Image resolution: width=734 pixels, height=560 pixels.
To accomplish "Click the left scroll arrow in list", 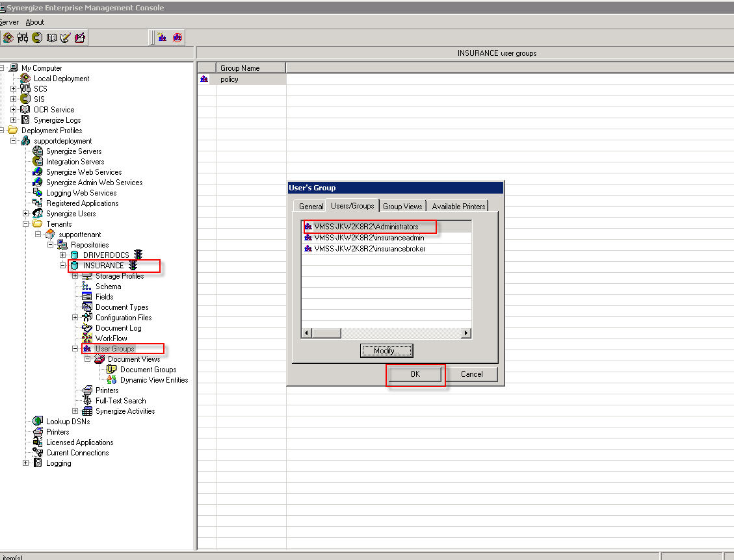I will [x=307, y=333].
